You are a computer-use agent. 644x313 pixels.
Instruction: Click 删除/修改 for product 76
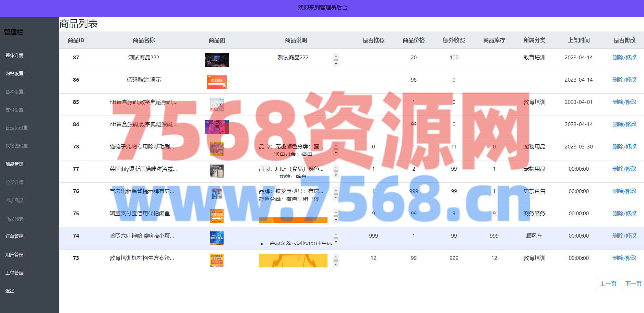[x=624, y=191]
